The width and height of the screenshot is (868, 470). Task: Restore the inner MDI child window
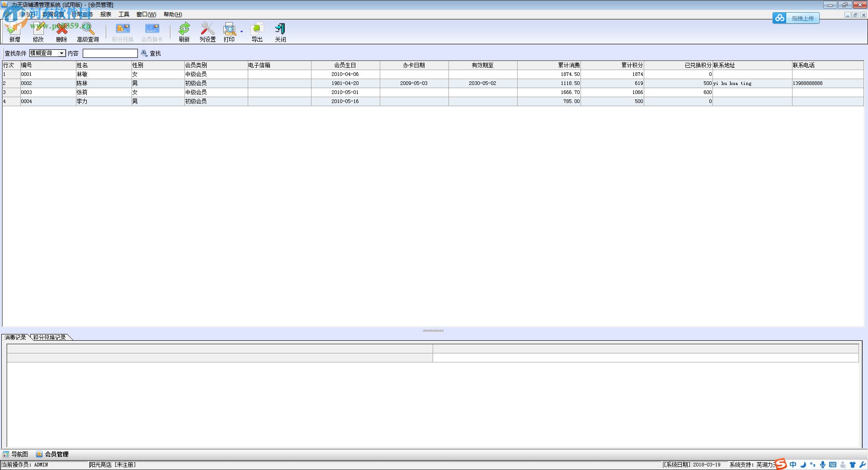click(x=855, y=15)
